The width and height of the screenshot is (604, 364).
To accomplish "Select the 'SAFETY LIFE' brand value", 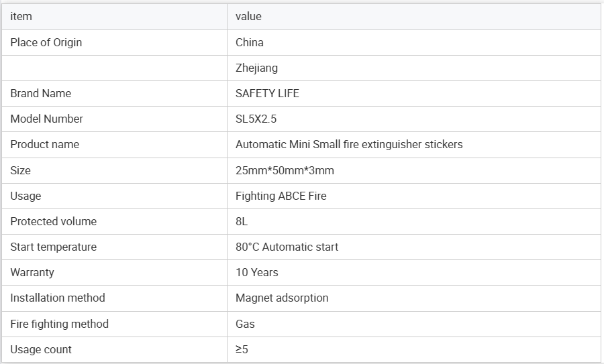I will click(x=267, y=93).
